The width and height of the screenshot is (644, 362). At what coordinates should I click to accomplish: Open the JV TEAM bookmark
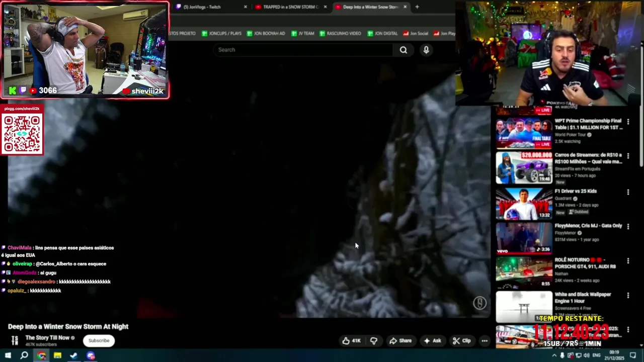point(302,33)
